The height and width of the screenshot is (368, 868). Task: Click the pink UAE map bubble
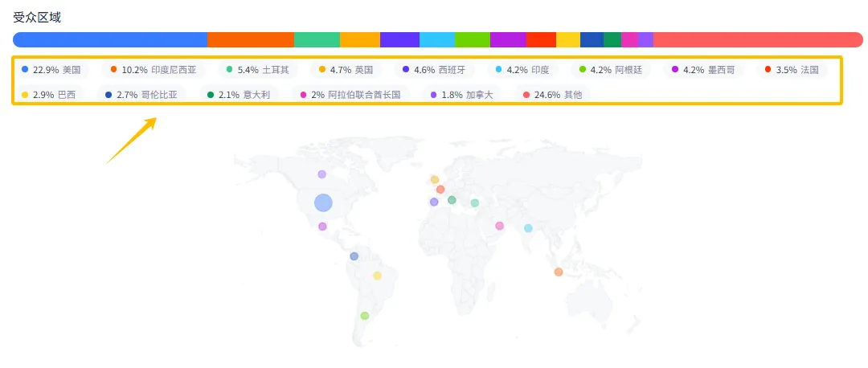click(x=500, y=226)
